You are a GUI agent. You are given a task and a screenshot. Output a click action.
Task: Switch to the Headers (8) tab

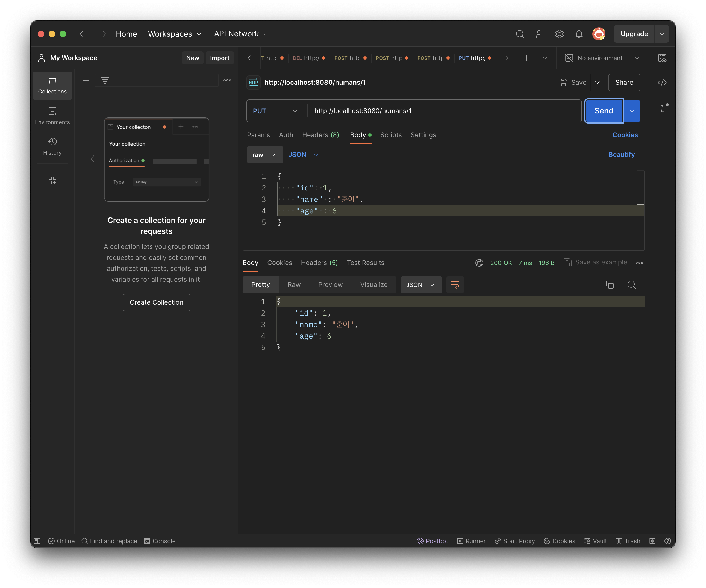[x=320, y=135]
